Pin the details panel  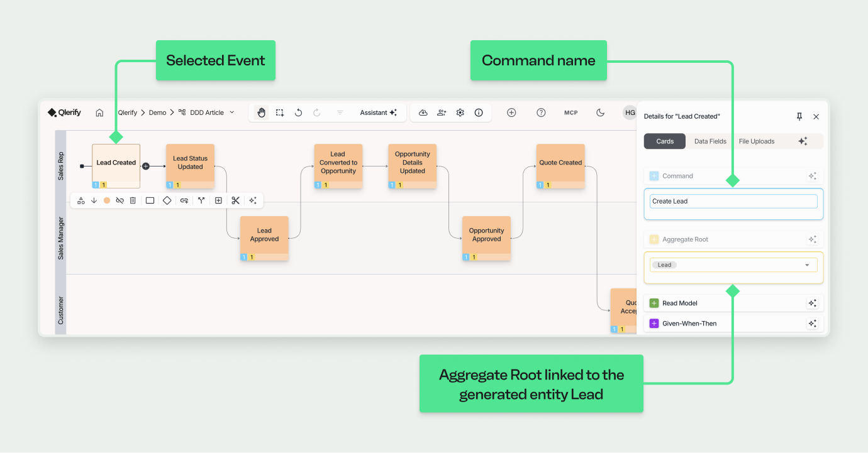pyautogui.click(x=799, y=116)
